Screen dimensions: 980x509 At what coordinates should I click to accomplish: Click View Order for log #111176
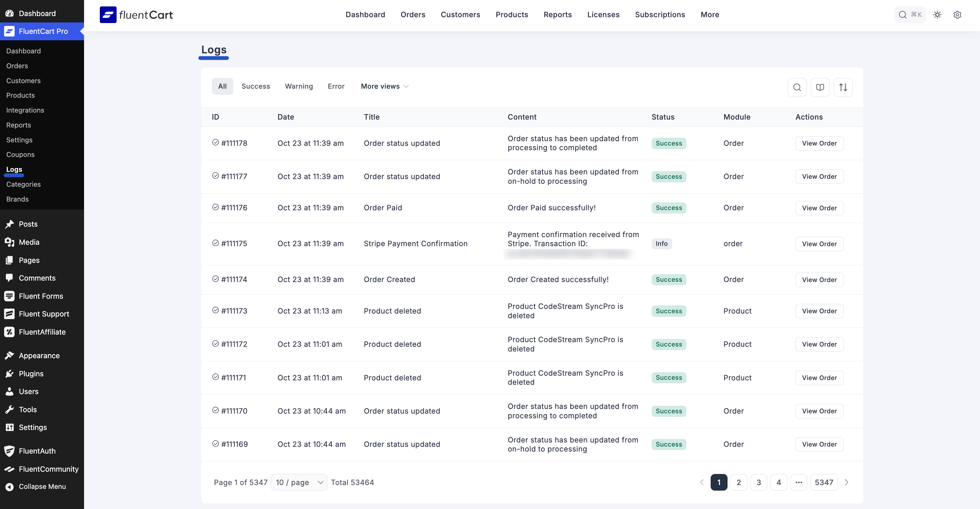tap(819, 208)
